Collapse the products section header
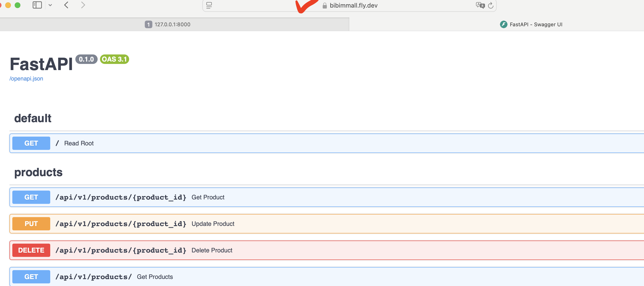644x286 pixels. pos(38,172)
